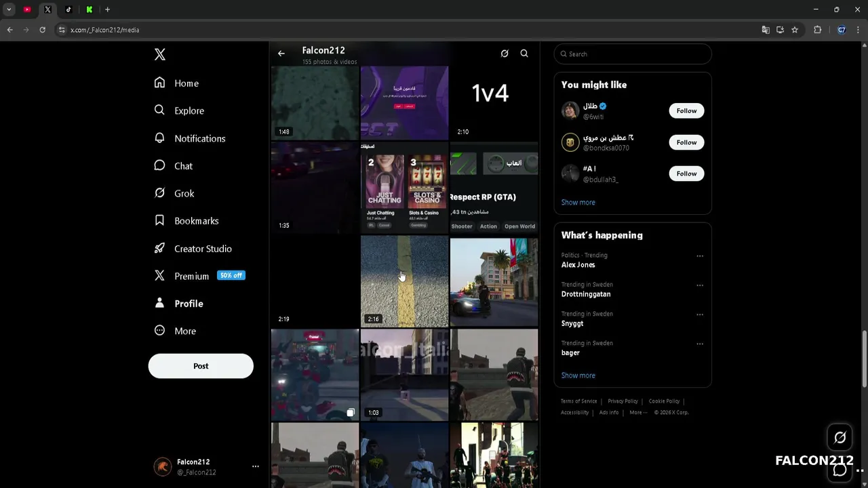Open the 1:03 video thumbnail
This screenshot has width=868, height=488.
404,375
